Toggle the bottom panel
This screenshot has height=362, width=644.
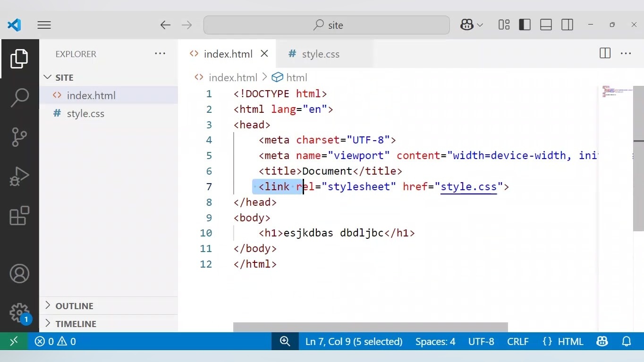click(x=546, y=25)
